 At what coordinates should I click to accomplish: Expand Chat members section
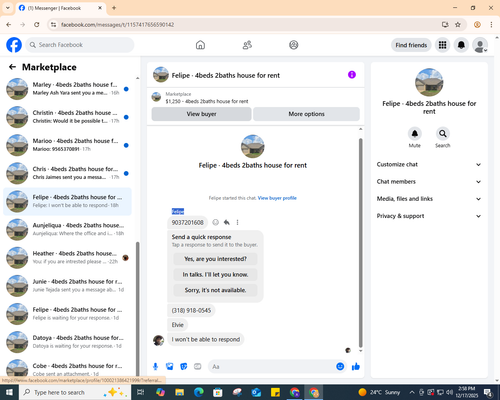429,182
